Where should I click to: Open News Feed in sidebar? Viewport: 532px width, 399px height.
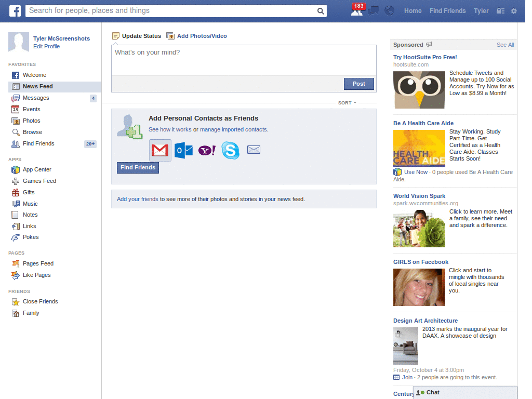[x=55, y=87]
